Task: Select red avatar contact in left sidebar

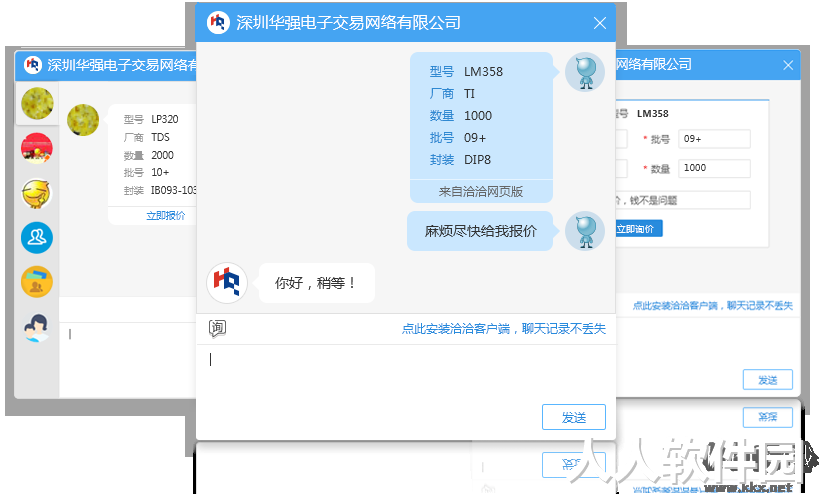Action: pyautogui.click(x=37, y=148)
